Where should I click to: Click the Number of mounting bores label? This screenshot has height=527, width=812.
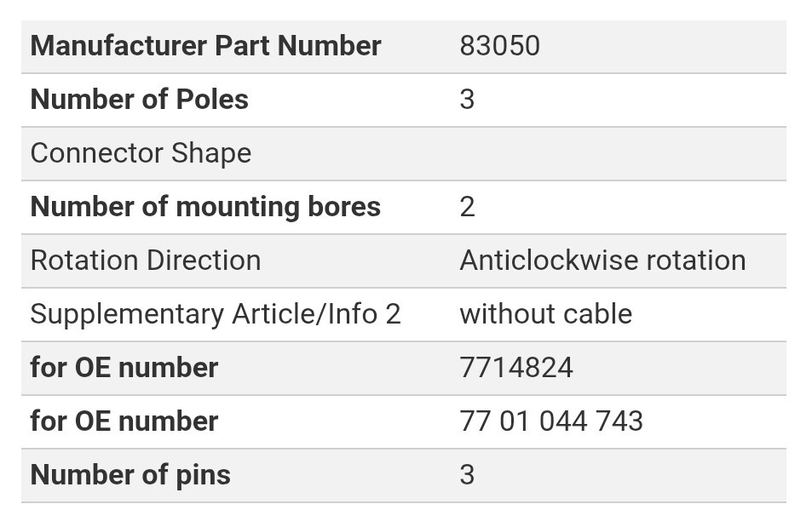coord(205,207)
